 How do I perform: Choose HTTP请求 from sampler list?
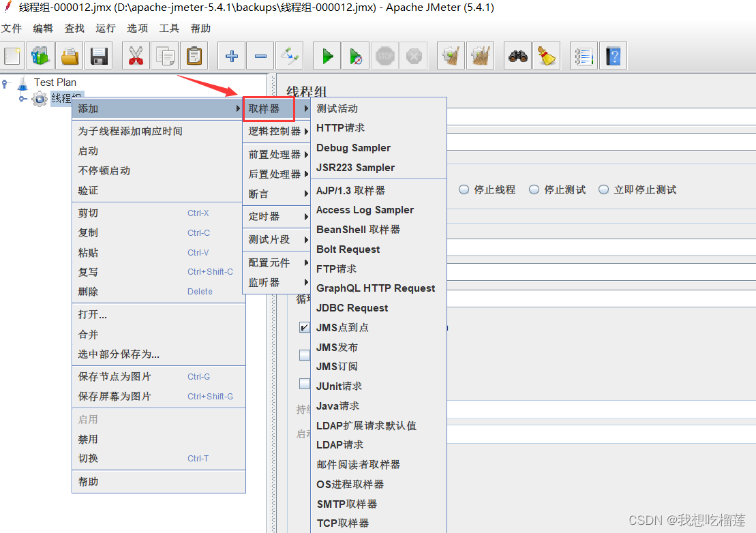tap(378, 127)
